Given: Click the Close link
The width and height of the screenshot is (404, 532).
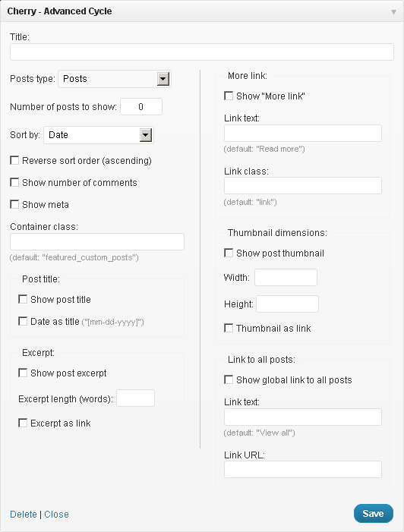Looking at the screenshot, I should (x=56, y=515).
